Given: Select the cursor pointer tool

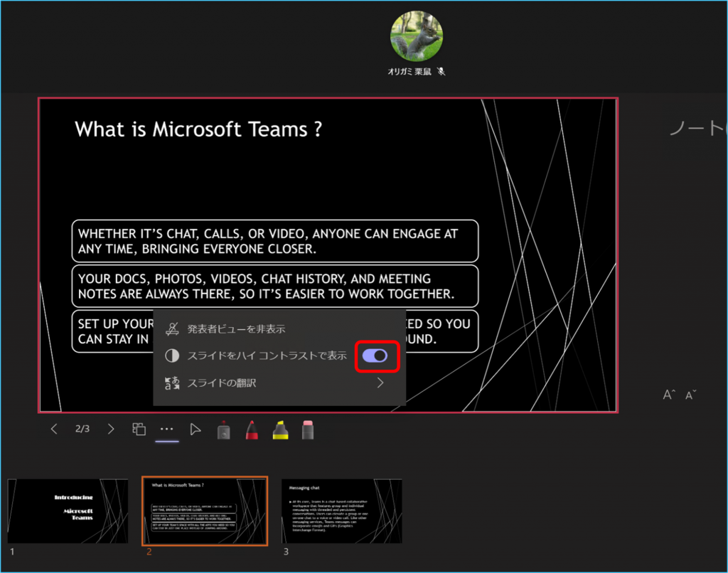Looking at the screenshot, I should pos(196,429).
